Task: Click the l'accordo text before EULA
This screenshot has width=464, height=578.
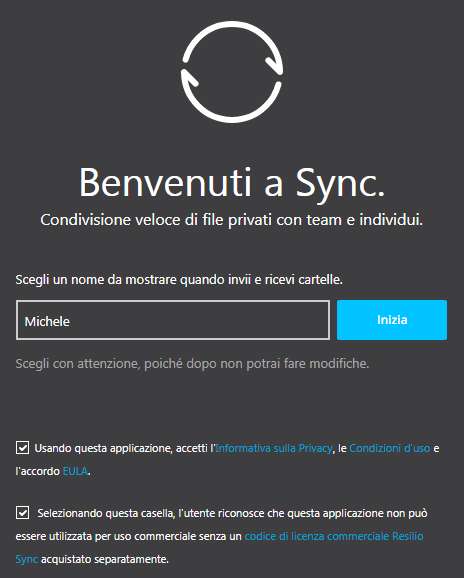Action: tap(38, 471)
